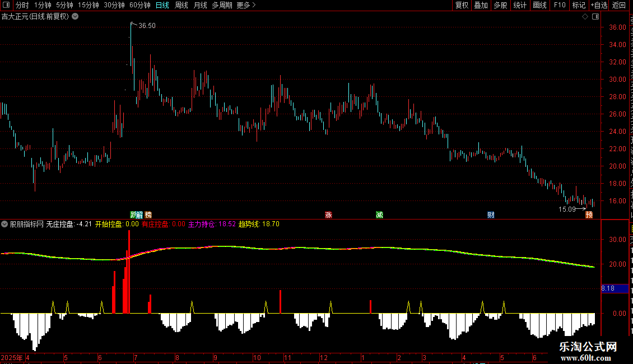Open F10 company info
This screenshot has height=364, width=633.
pos(560,5)
